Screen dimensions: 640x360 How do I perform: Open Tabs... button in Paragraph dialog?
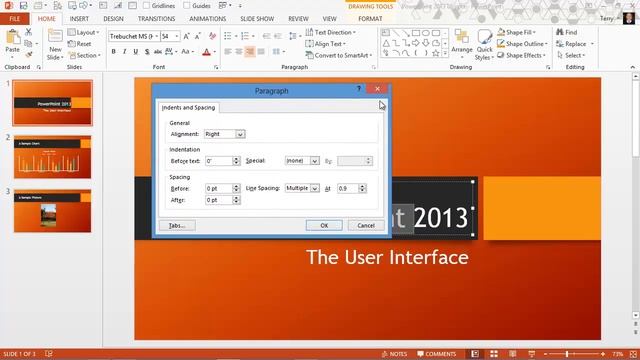[x=177, y=225]
